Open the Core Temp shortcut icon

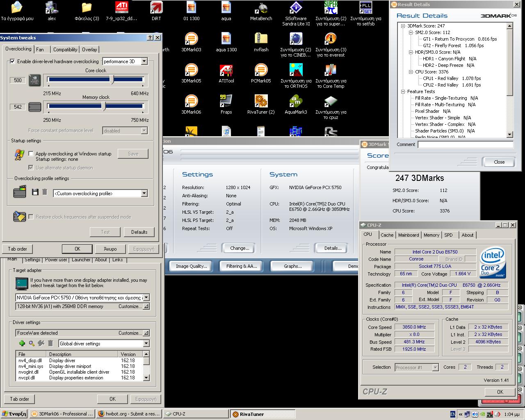tap(331, 76)
